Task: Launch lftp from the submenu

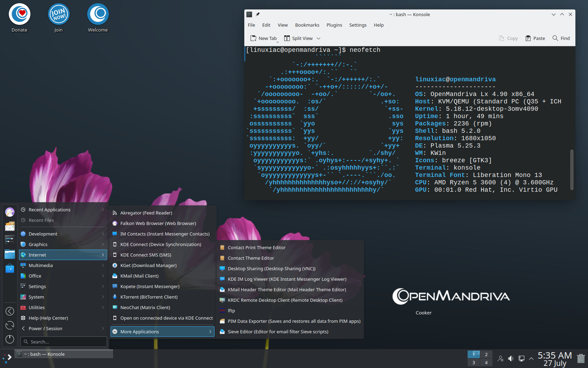Action: [290, 311]
